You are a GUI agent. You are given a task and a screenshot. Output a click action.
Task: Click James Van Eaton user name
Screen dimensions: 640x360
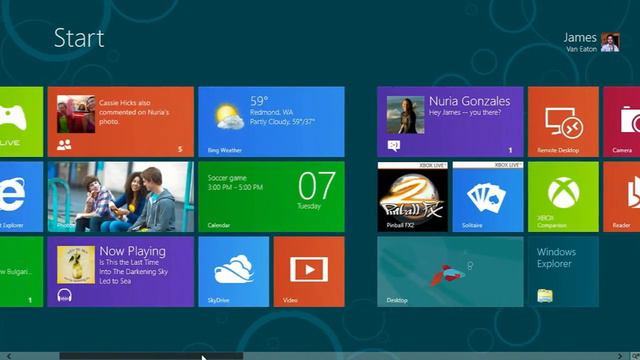point(581,42)
